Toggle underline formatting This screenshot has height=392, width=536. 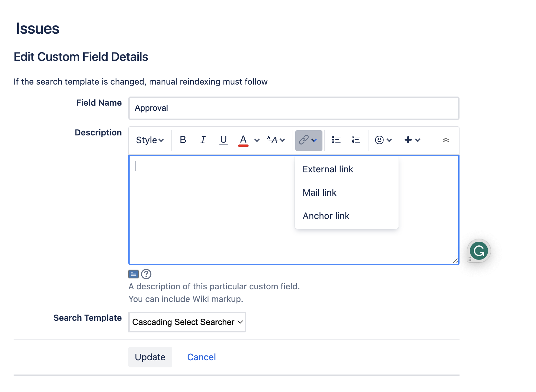(223, 140)
